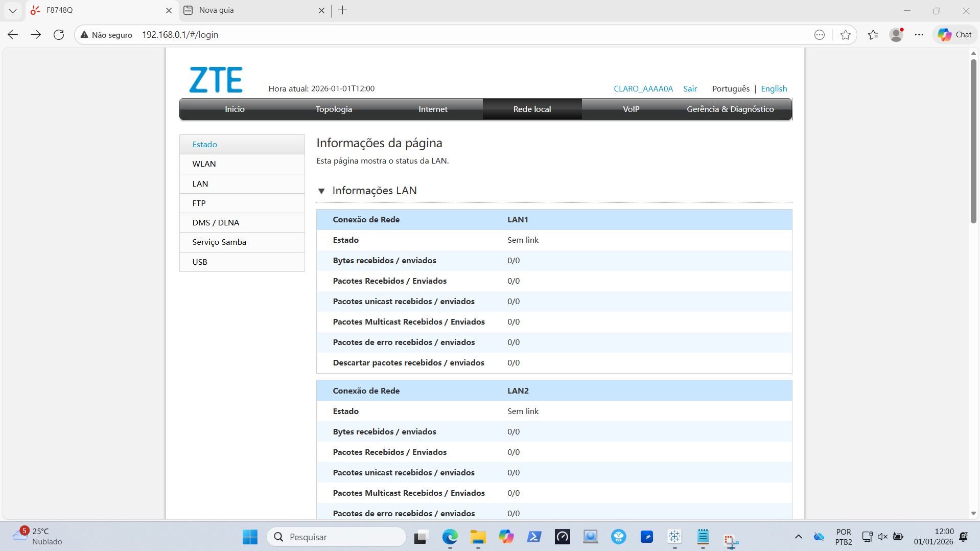
Task: Open the Speedtest app from the taskbar
Action: (562, 537)
